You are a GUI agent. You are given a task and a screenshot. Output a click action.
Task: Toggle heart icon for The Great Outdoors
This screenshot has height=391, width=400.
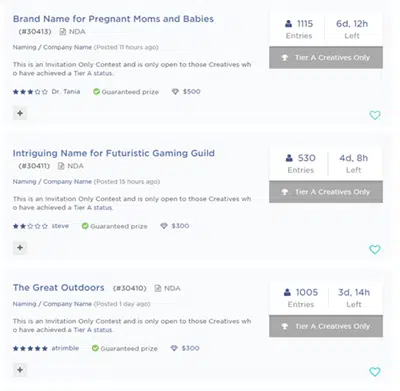[375, 372]
